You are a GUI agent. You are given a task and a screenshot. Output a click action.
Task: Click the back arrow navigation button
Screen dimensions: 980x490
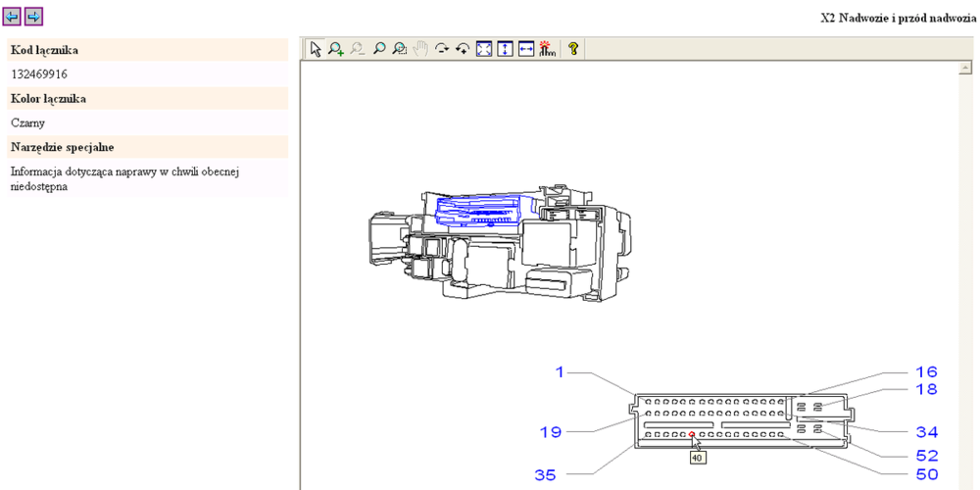[x=13, y=17]
